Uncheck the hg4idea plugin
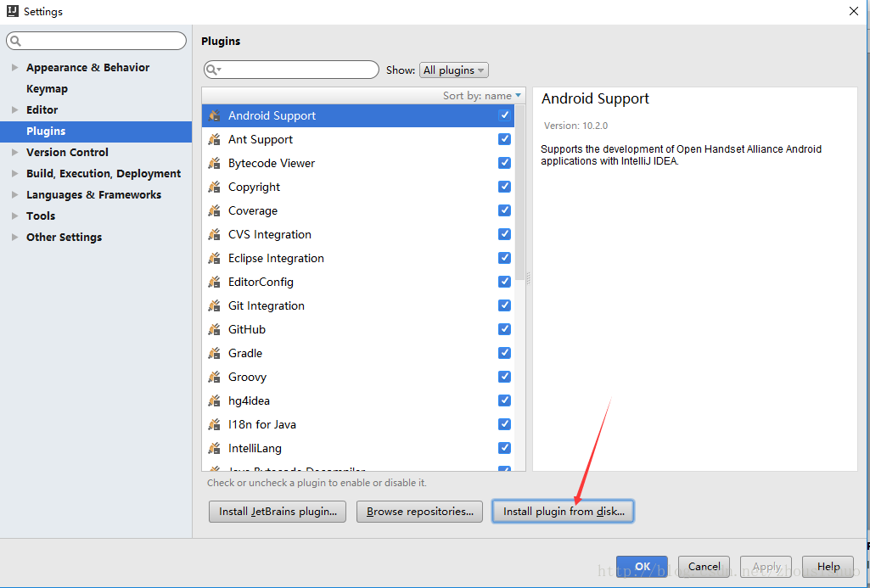 click(x=504, y=400)
